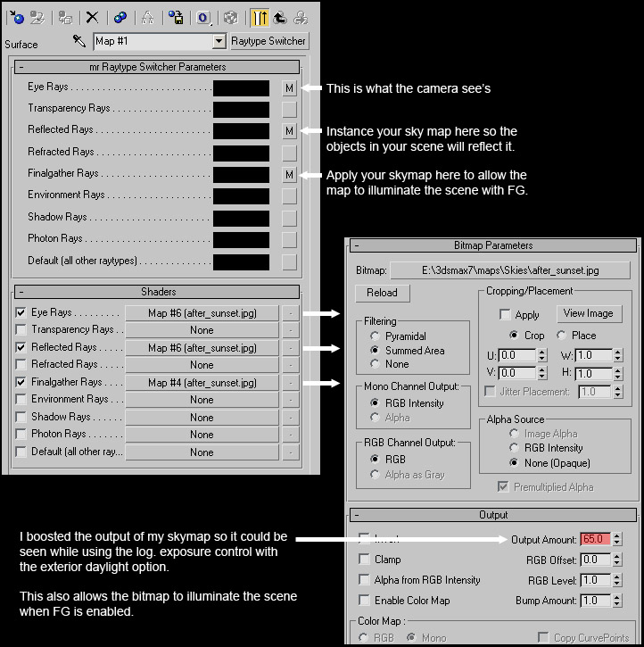Enable the Enable Color Map checkbox
Image resolution: width=644 pixels, height=647 pixels.
click(364, 600)
